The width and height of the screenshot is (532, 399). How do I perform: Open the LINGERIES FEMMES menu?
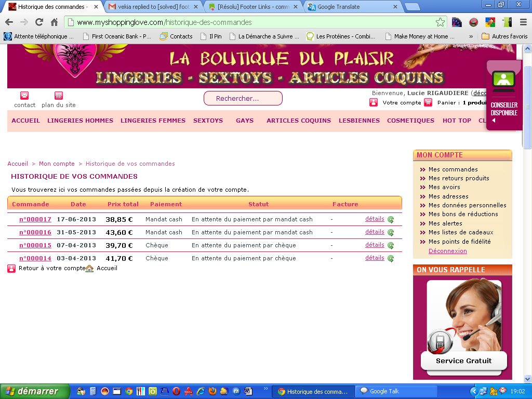tap(153, 121)
